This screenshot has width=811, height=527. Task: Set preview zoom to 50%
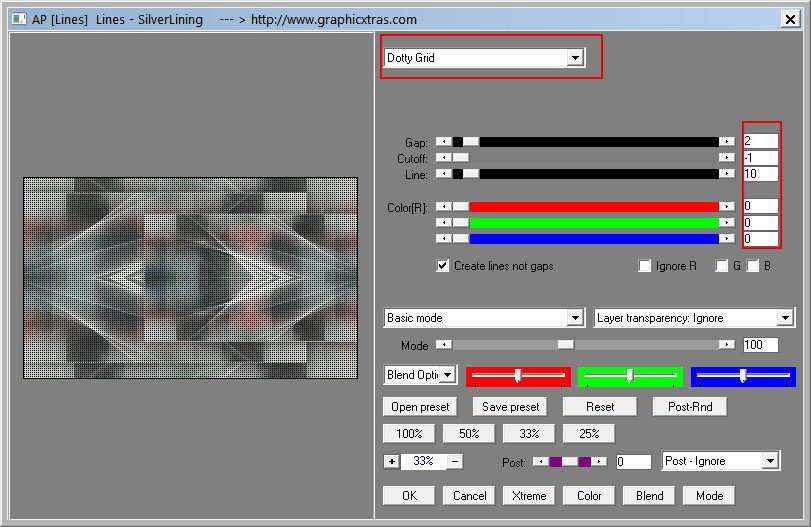point(469,434)
